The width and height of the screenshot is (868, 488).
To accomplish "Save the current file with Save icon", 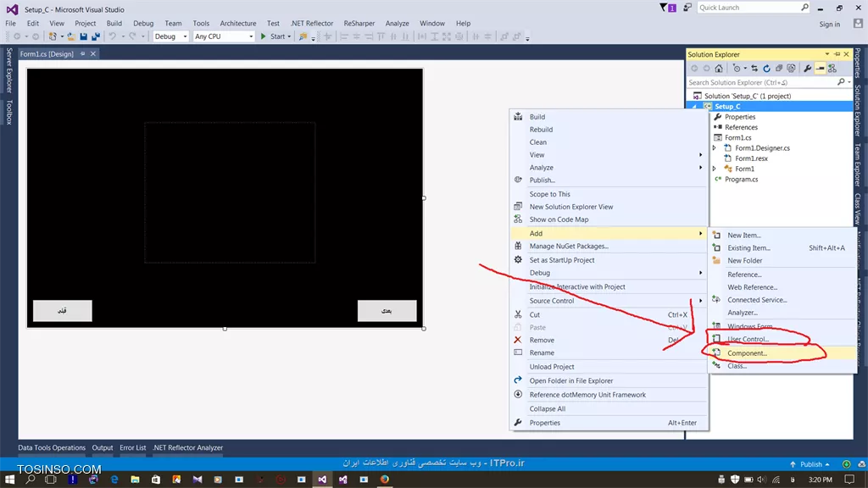I will click(x=84, y=36).
